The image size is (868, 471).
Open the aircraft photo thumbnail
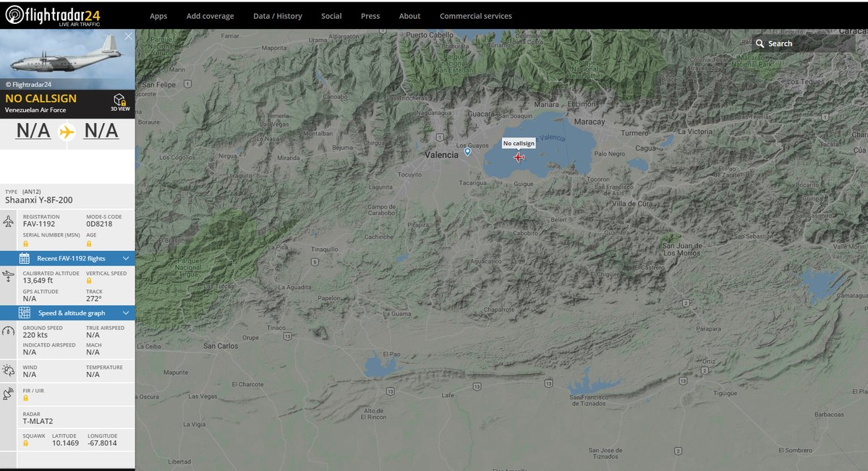[67, 59]
